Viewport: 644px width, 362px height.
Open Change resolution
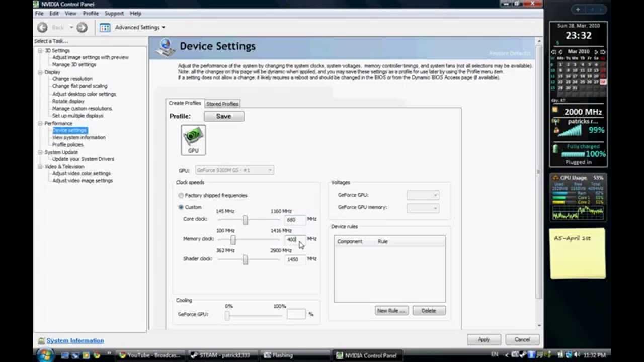[72, 79]
